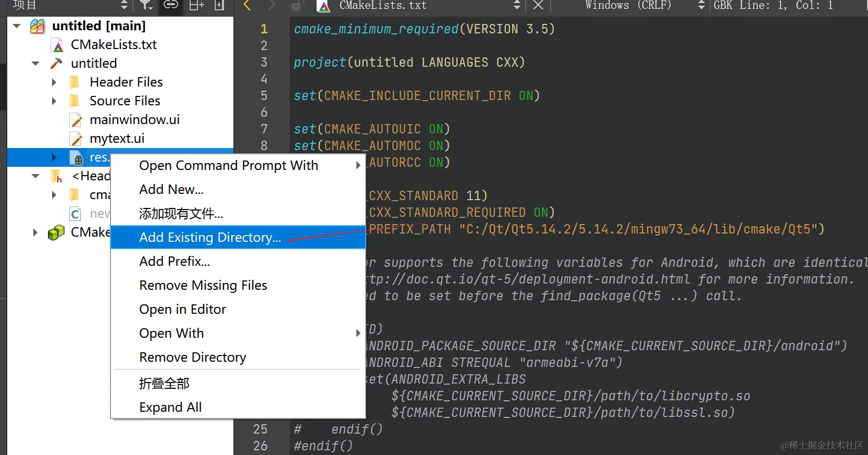Collapse the untitled target node
The width and height of the screenshot is (868, 455).
tap(35, 63)
